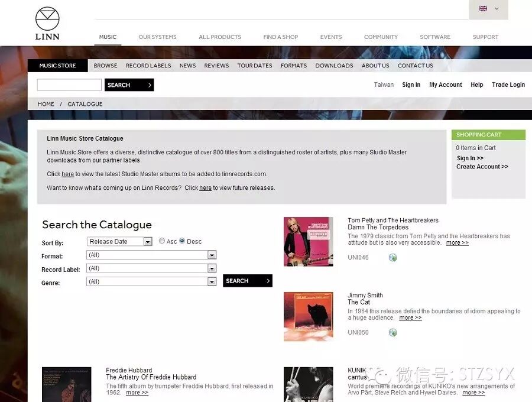This screenshot has height=402, width=532.
Task: Click Trade Login link
Action: tap(508, 85)
